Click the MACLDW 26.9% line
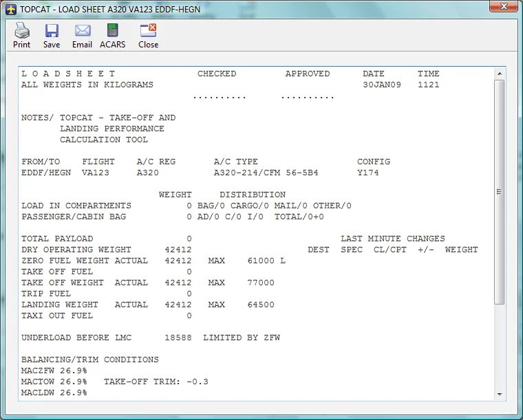 [x=54, y=393]
